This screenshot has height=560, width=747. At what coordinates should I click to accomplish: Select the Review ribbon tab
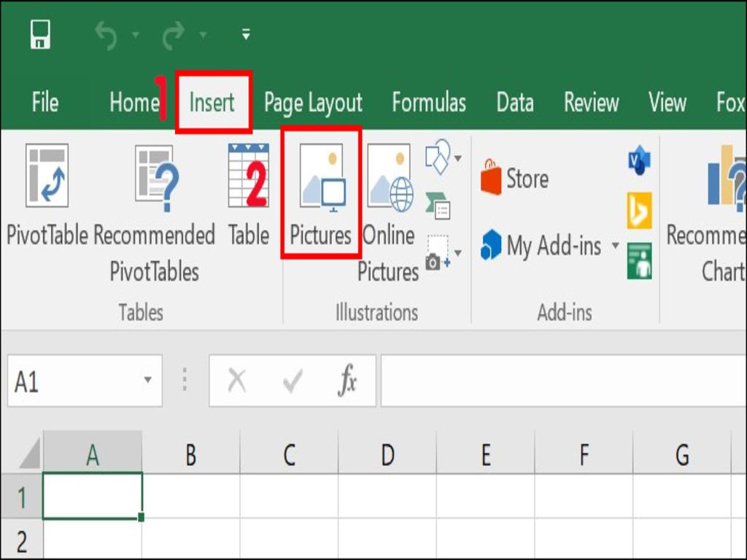coord(591,103)
